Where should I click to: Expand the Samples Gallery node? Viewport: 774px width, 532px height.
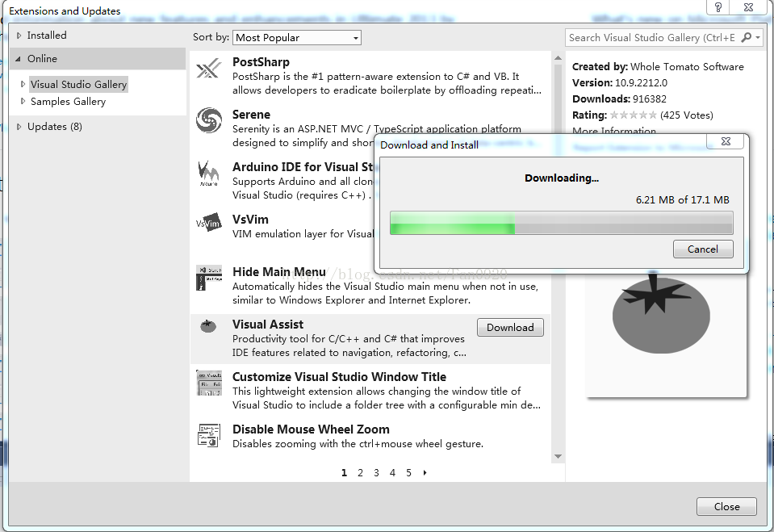tap(23, 101)
